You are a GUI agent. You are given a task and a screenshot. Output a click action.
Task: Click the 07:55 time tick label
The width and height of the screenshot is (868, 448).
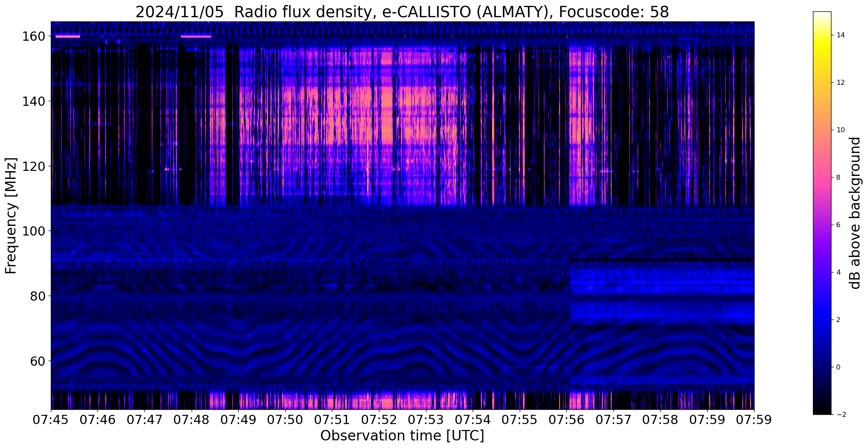point(520,420)
